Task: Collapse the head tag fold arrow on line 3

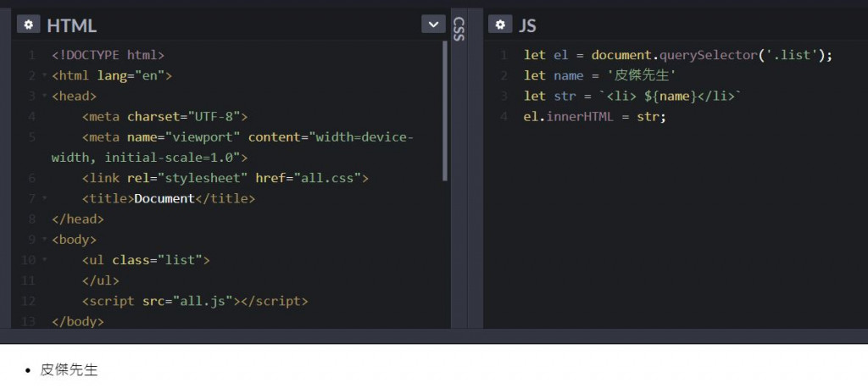Action: coord(44,96)
